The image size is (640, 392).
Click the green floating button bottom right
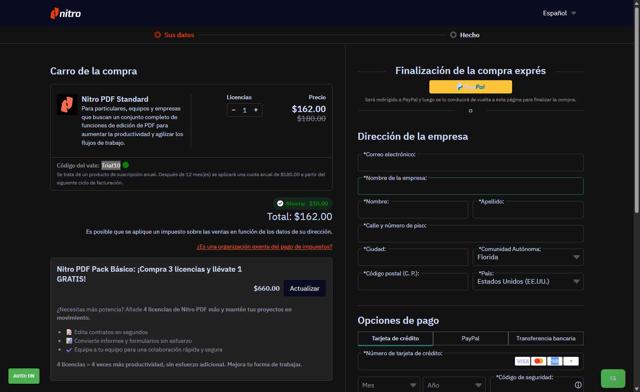pos(613,379)
